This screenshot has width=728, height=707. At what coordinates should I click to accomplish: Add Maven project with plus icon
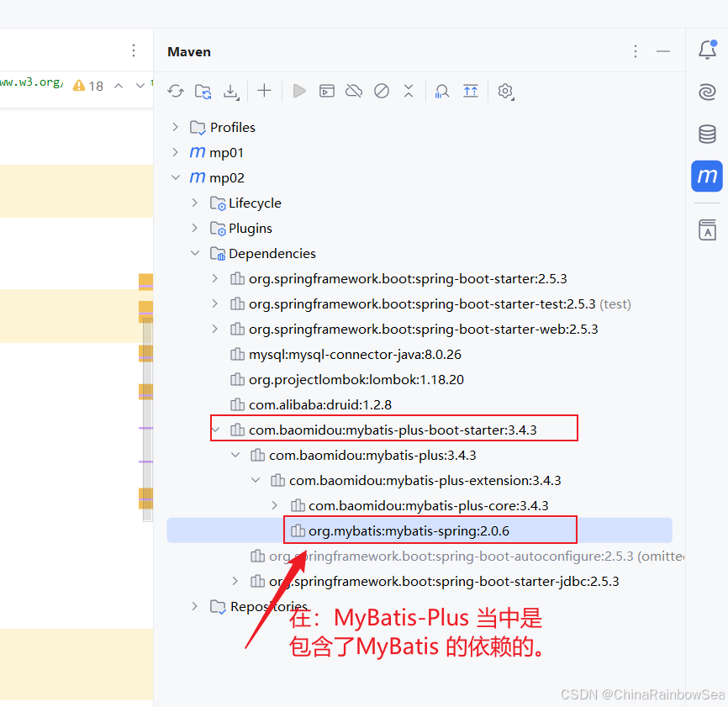(x=264, y=91)
